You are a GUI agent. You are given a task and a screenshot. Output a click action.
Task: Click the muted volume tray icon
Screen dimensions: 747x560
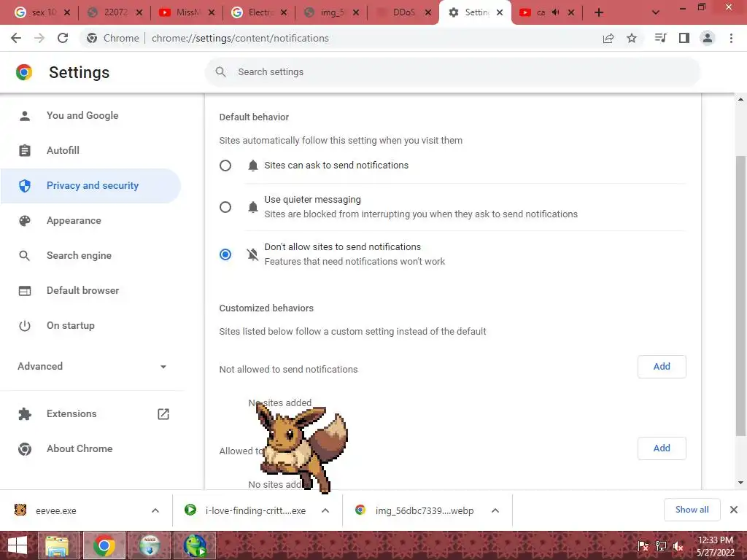(x=678, y=546)
